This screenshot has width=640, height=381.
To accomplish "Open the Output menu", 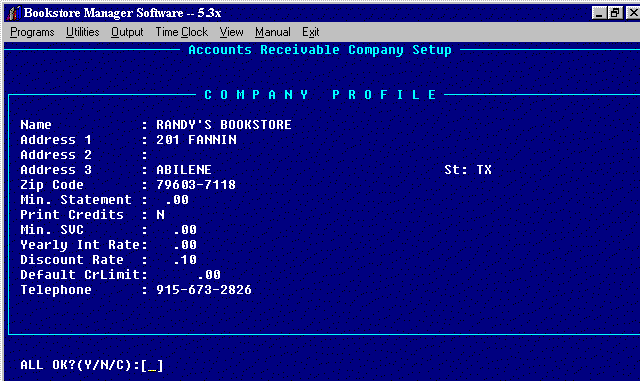I will tap(127, 32).
